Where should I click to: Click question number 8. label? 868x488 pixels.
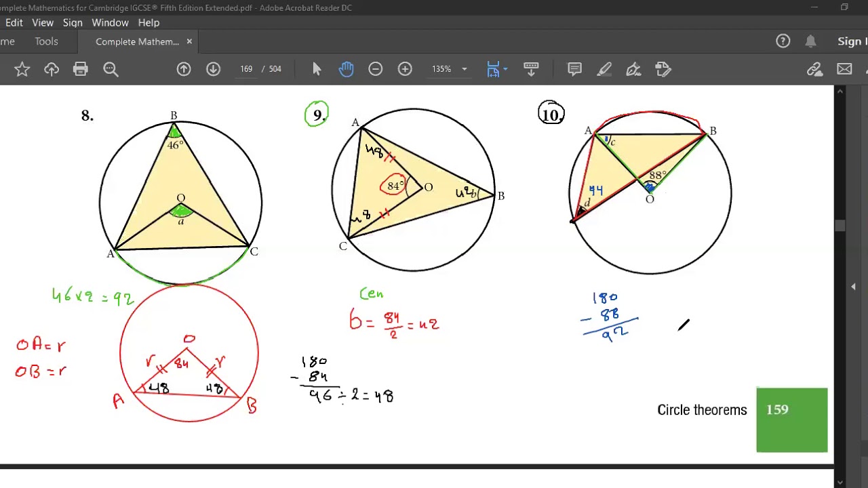pyautogui.click(x=87, y=116)
